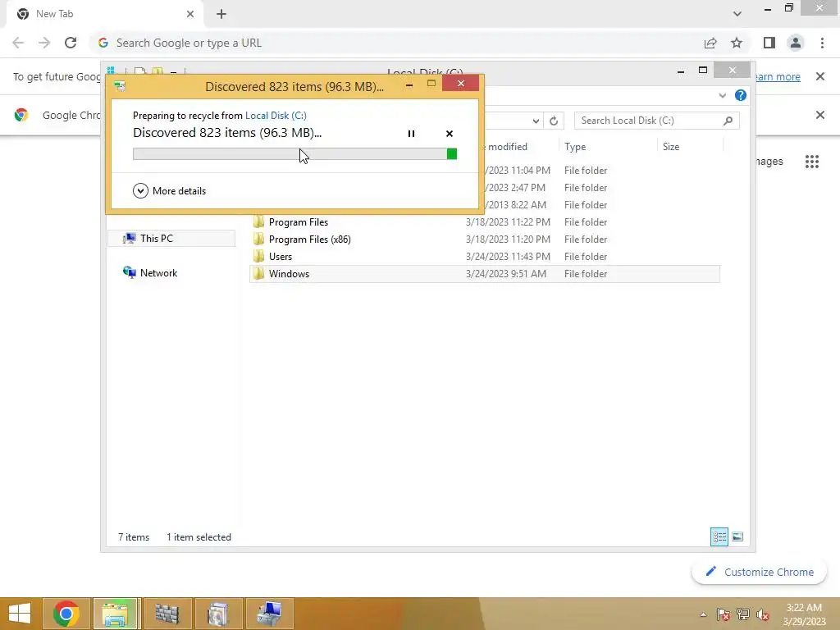Click Customize Chrome button
Screen dimensions: 840x630
point(759,572)
